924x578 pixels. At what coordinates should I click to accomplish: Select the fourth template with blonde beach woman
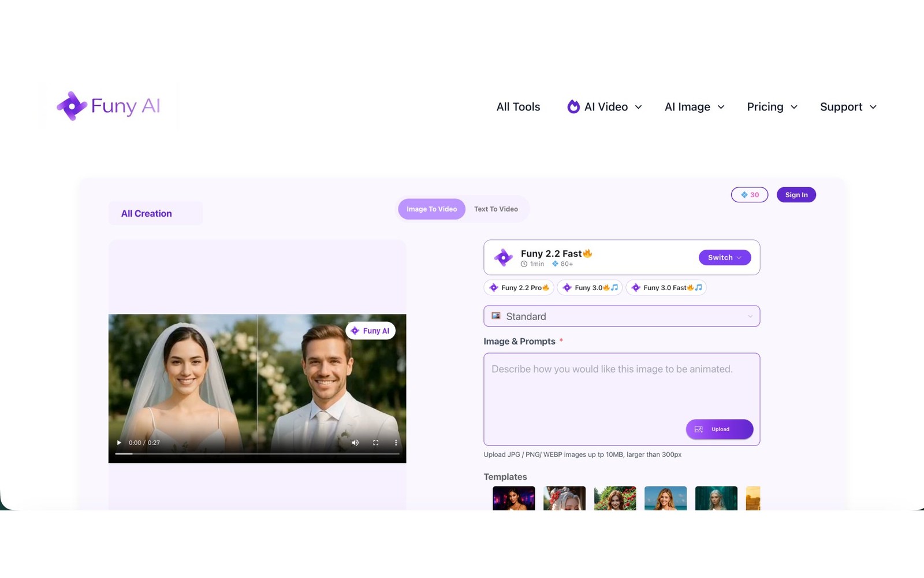coord(665,498)
